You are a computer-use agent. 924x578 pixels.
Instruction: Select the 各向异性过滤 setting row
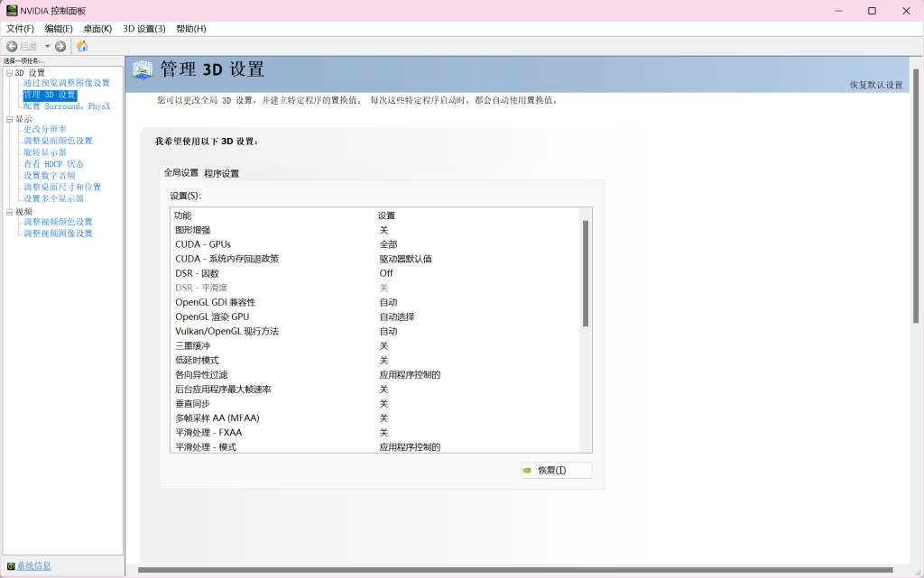click(x=374, y=375)
